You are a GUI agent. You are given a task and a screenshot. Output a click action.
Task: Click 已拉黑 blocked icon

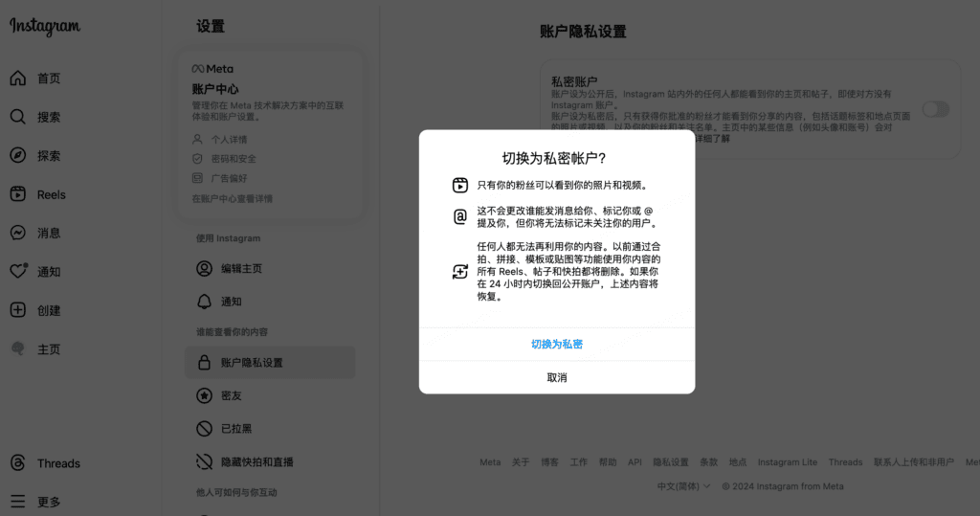click(205, 429)
